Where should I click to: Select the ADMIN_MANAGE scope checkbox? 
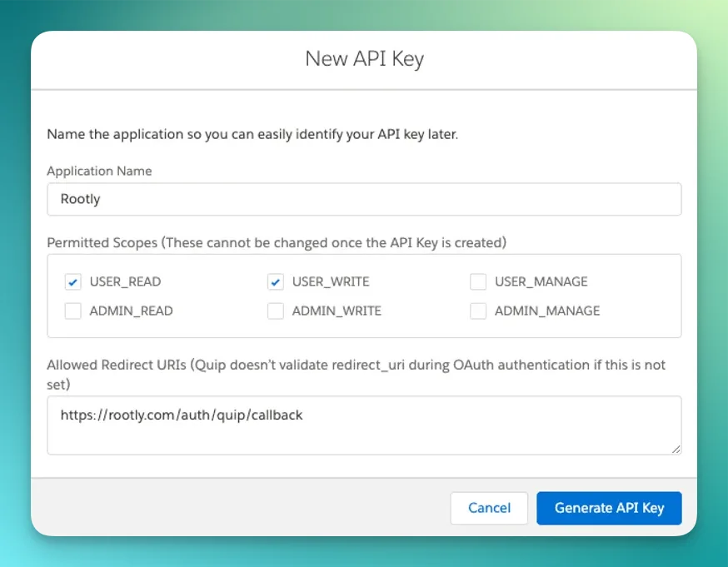478,311
